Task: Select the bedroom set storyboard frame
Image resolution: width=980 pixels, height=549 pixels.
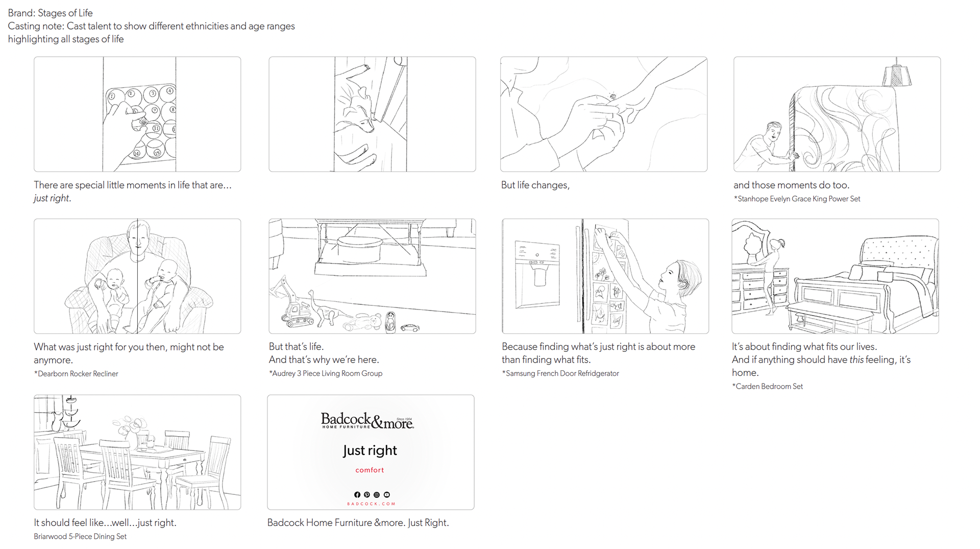Action: tap(835, 276)
